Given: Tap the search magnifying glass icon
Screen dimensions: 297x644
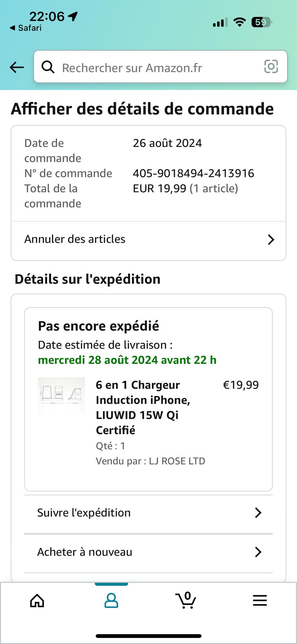Looking at the screenshot, I should 48,67.
